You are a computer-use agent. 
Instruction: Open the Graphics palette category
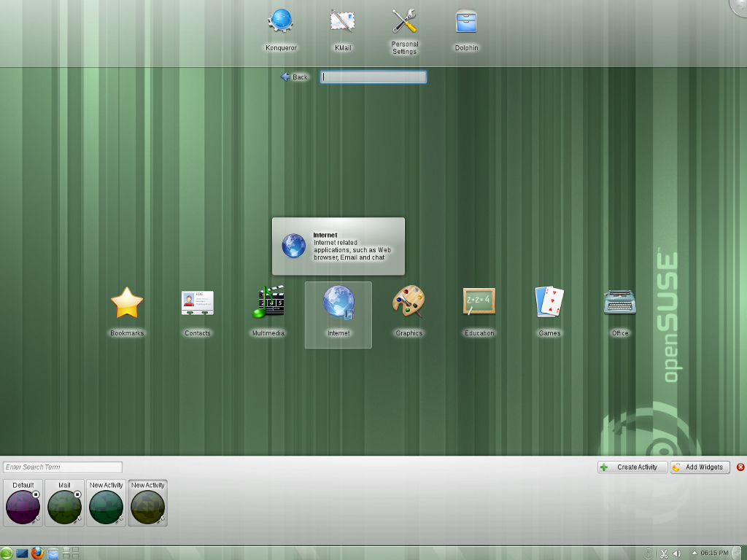coord(409,303)
